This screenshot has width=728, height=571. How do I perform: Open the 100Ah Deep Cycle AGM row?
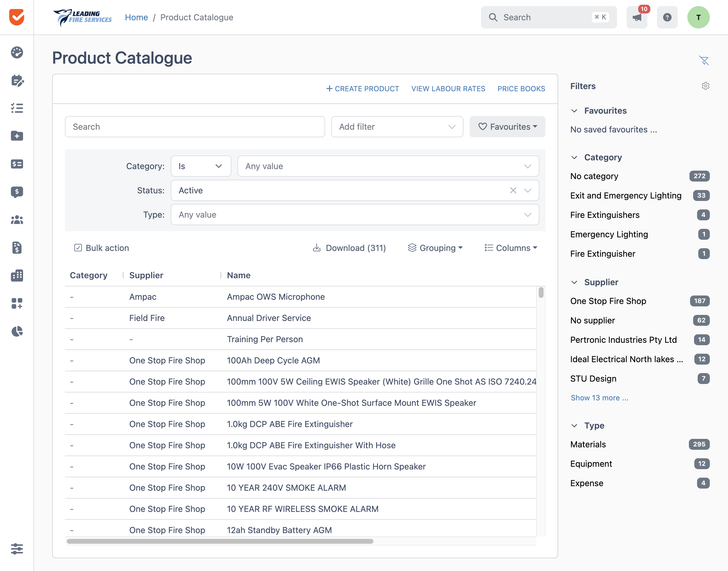(300, 360)
